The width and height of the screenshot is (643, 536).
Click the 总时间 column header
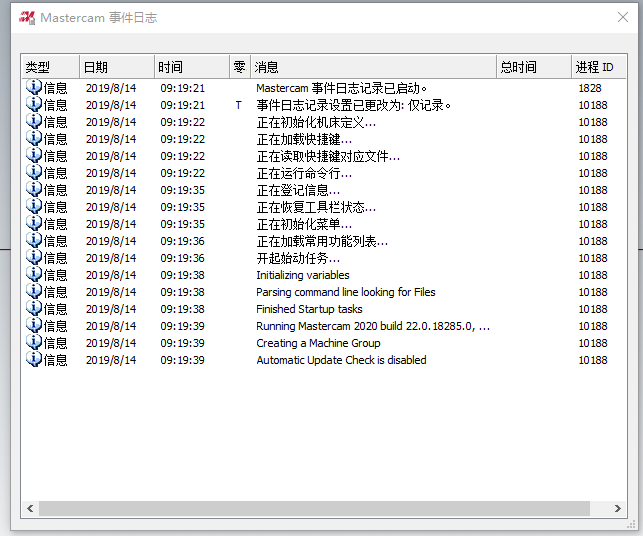(x=534, y=67)
